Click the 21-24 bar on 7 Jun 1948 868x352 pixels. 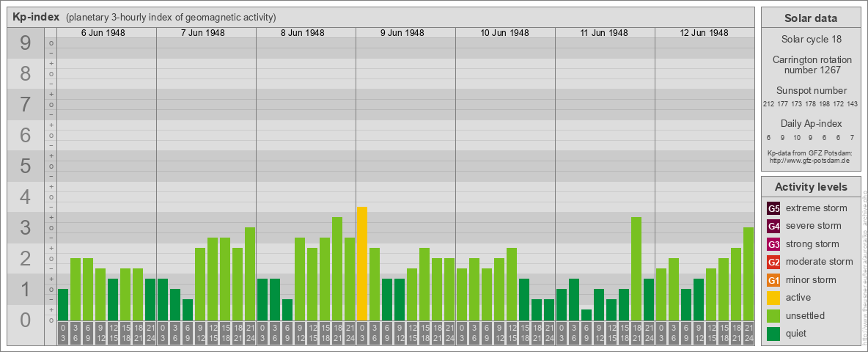click(x=250, y=274)
